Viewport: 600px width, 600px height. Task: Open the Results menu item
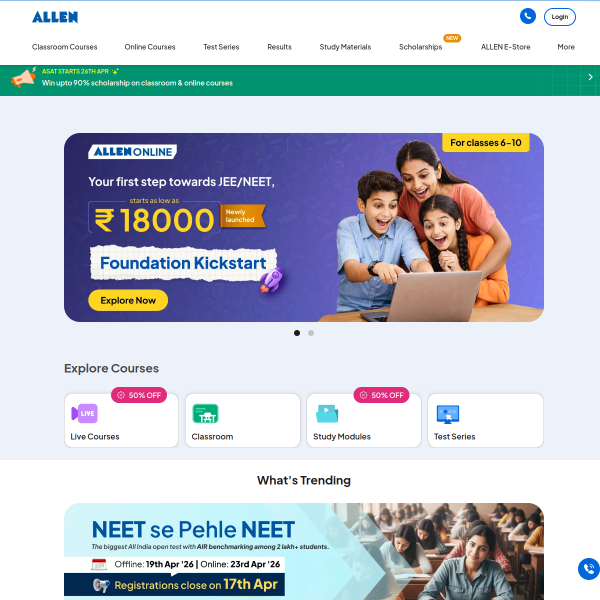click(279, 47)
